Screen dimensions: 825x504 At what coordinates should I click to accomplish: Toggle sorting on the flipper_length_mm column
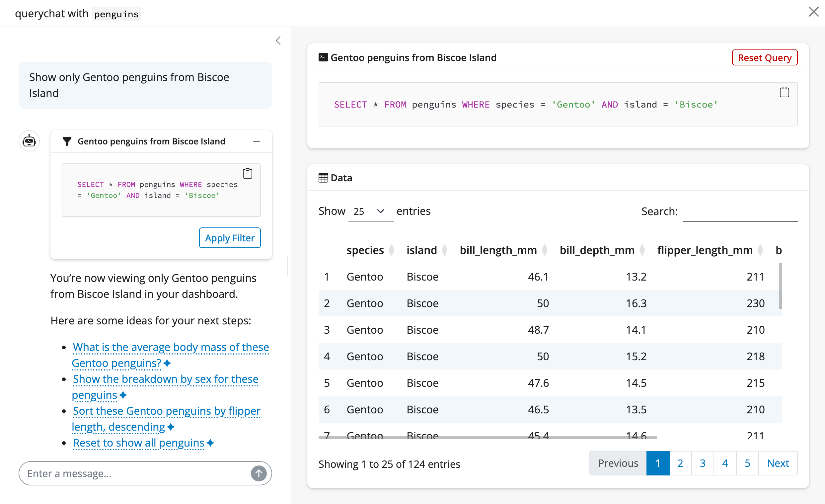point(760,250)
